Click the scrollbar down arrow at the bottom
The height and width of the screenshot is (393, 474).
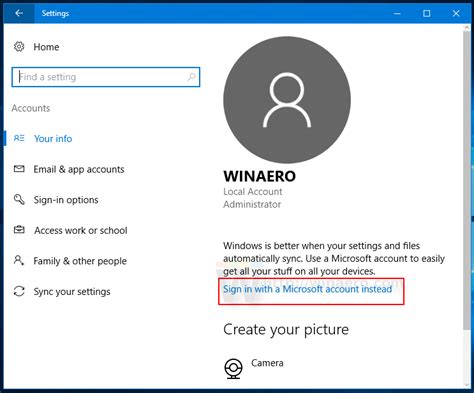click(467, 384)
